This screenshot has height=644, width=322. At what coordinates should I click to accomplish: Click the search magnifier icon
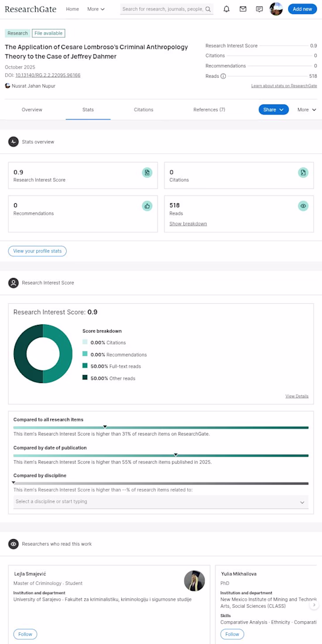[x=208, y=9]
